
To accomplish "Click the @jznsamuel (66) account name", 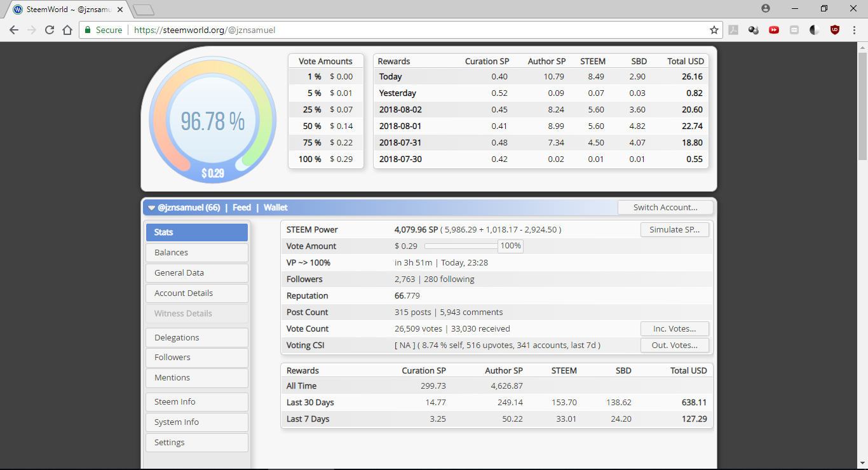I will (189, 208).
